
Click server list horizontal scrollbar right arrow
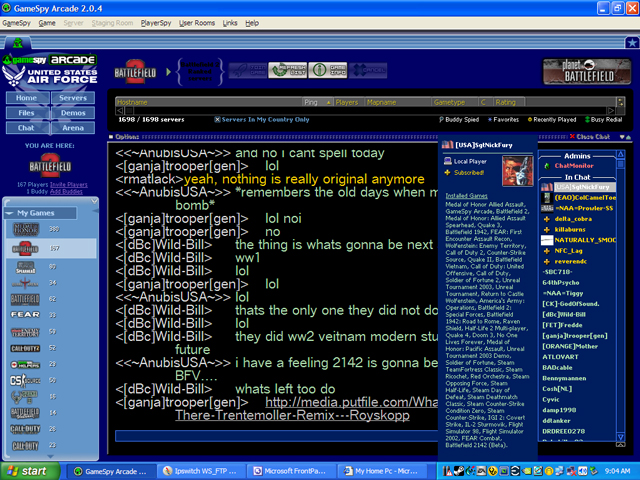click(611, 111)
